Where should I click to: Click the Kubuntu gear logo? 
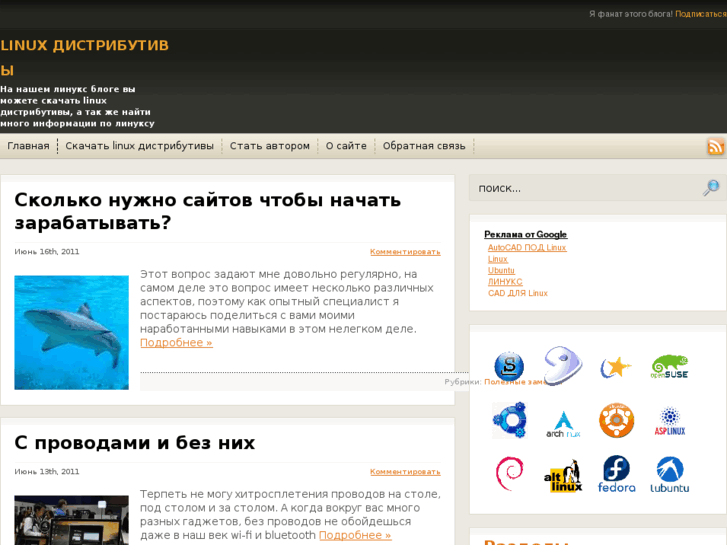point(509,420)
